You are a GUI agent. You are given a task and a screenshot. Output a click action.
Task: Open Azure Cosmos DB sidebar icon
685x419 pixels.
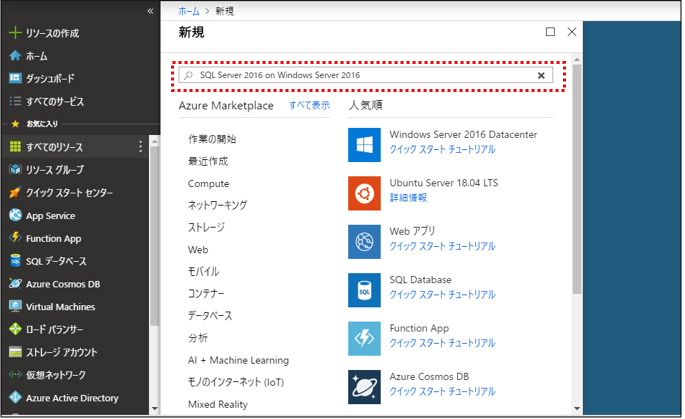click(x=15, y=284)
